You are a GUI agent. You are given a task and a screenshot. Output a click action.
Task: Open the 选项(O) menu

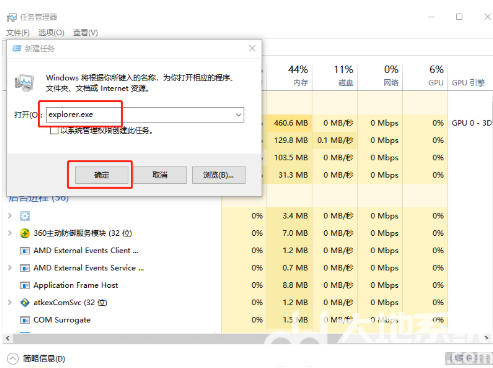tap(51, 33)
